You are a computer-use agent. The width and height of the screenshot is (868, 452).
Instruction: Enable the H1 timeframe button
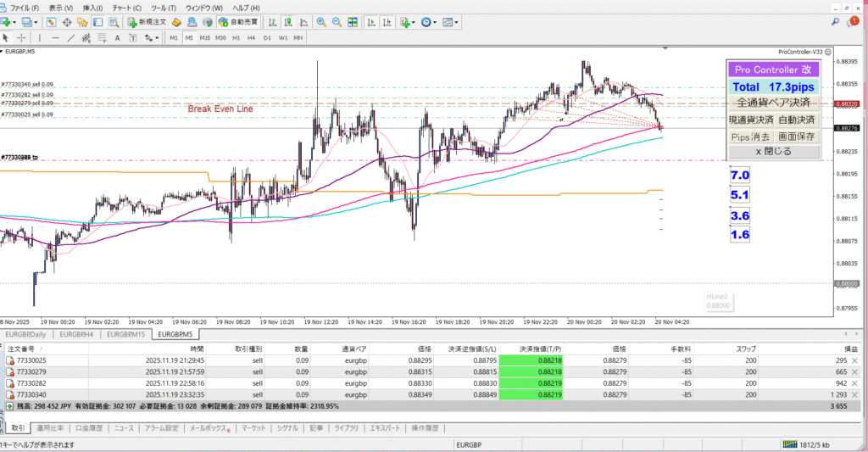pos(236,38)
